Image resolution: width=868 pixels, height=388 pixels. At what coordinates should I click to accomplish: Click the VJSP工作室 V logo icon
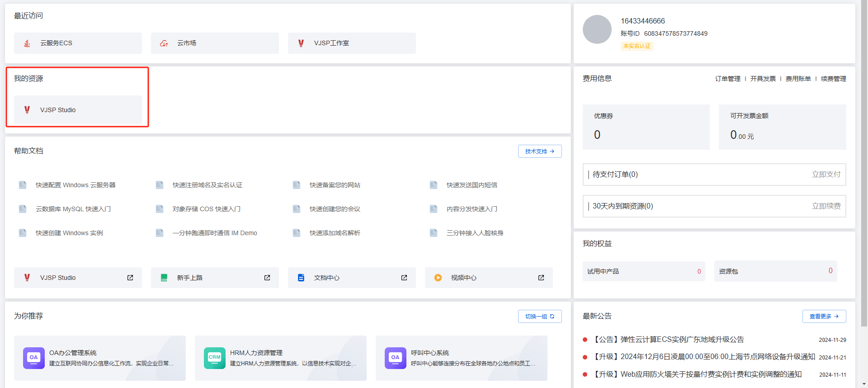[x=301, y=43]
